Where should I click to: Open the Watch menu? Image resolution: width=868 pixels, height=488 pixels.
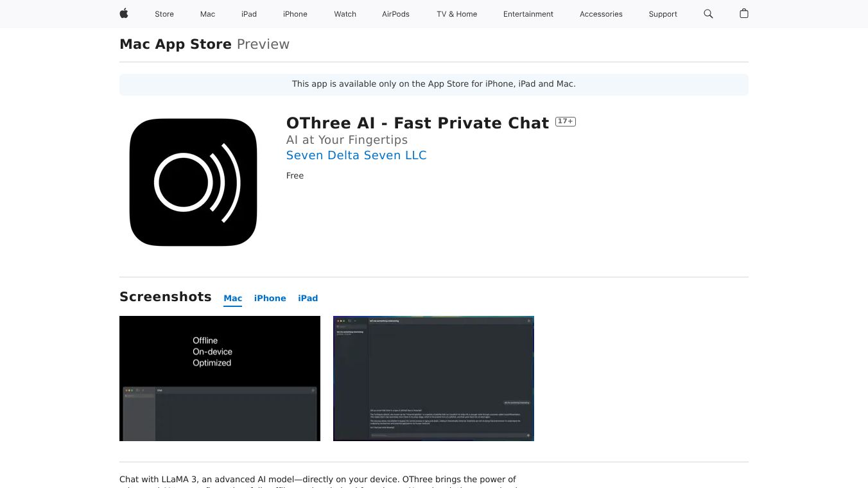(345, 14)
